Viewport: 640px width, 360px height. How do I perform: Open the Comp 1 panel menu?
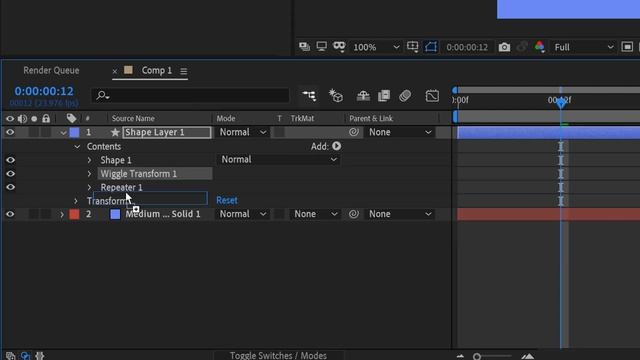184,71
